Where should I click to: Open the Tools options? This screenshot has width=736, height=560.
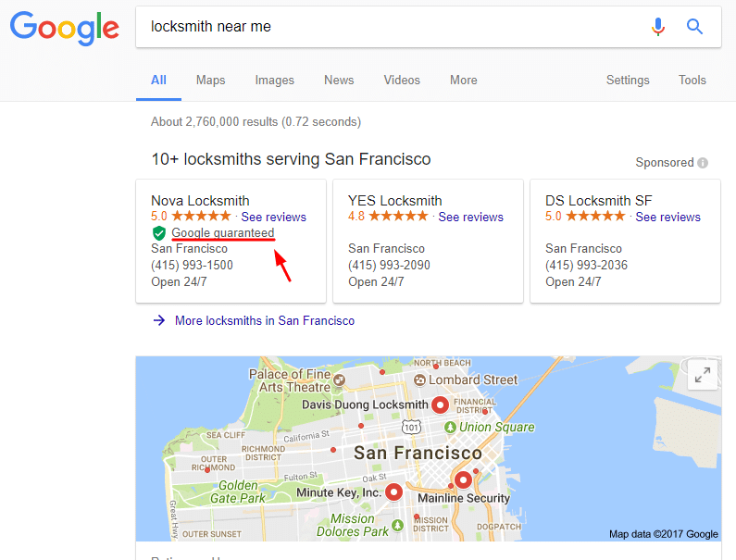692,81
